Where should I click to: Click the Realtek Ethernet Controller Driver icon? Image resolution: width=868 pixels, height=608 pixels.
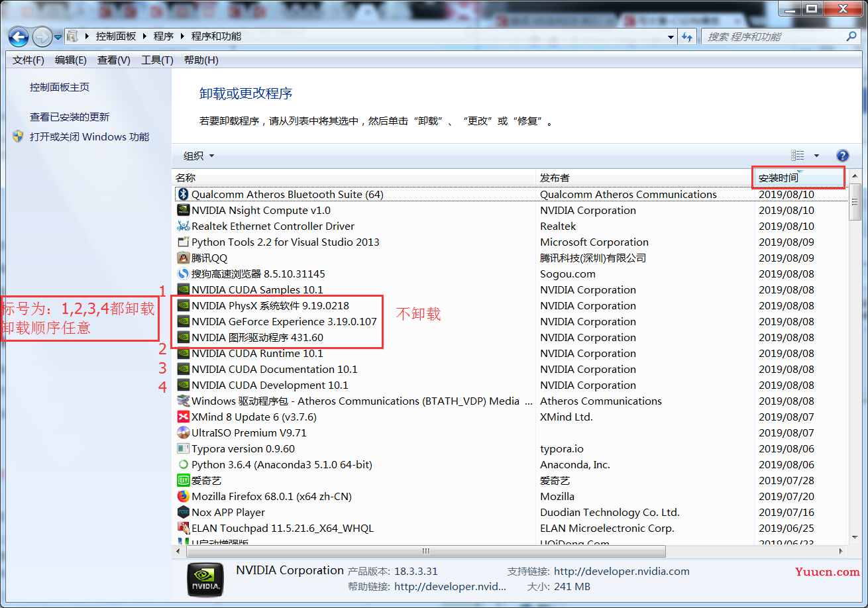tap(184, 227)
